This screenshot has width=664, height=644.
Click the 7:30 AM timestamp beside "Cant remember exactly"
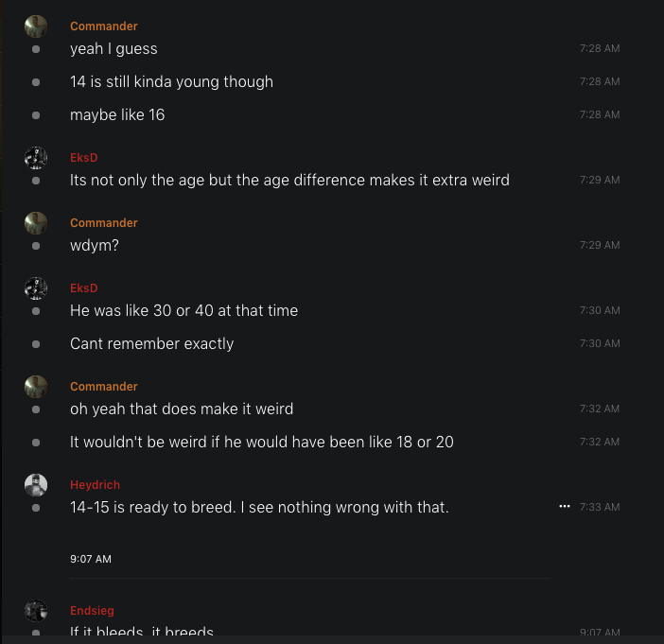pyautogui.click(x=600, y=344)
